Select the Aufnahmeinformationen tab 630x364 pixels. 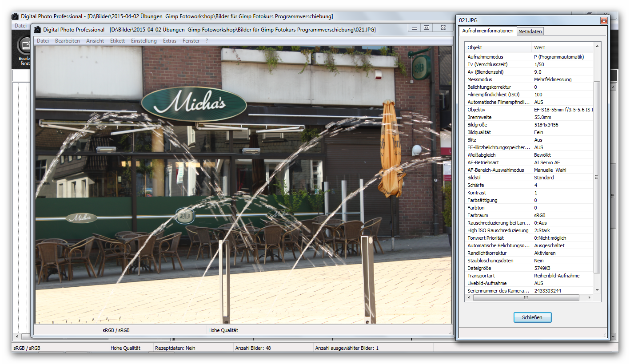point(488,31)
